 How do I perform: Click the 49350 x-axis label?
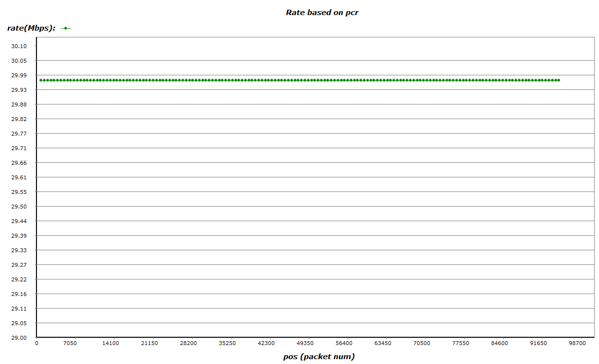coord(305,344)
